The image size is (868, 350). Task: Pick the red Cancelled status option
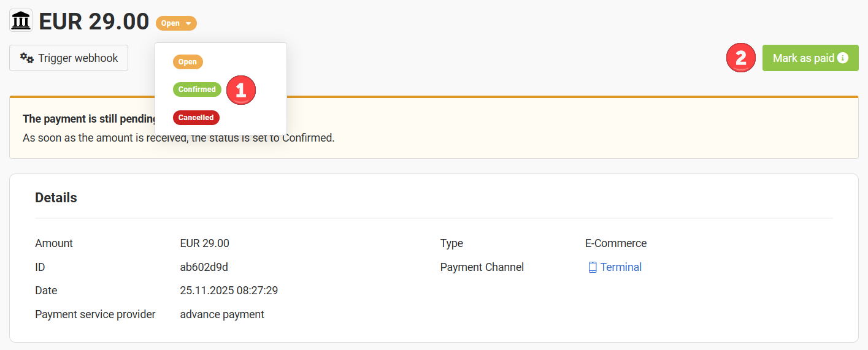[196, 118]
